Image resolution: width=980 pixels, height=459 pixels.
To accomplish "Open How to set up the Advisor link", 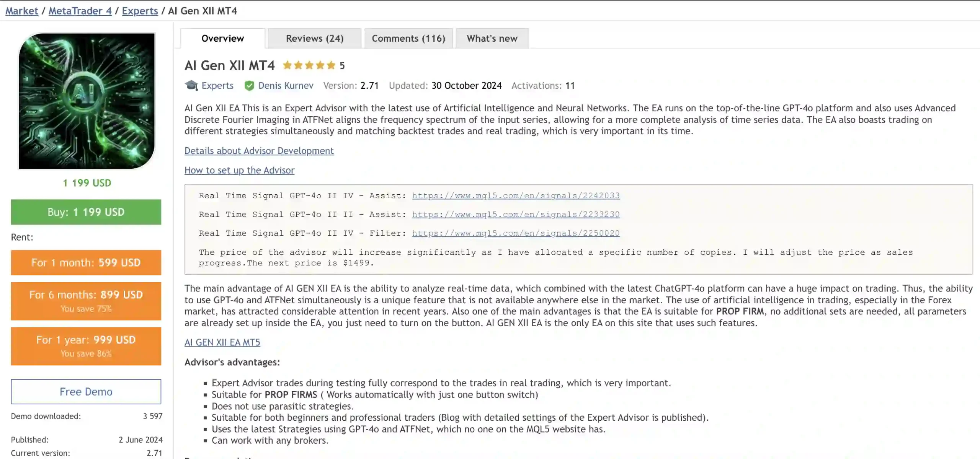I will [x=240, y=170].
